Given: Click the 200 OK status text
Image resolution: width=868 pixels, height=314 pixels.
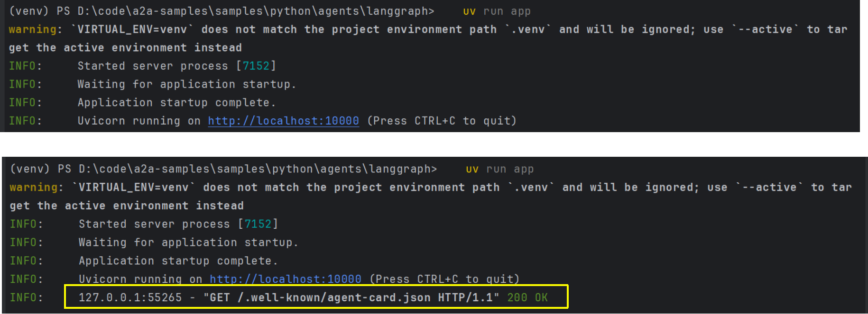Looking at the screenshot, I should [x=527, y=297].
